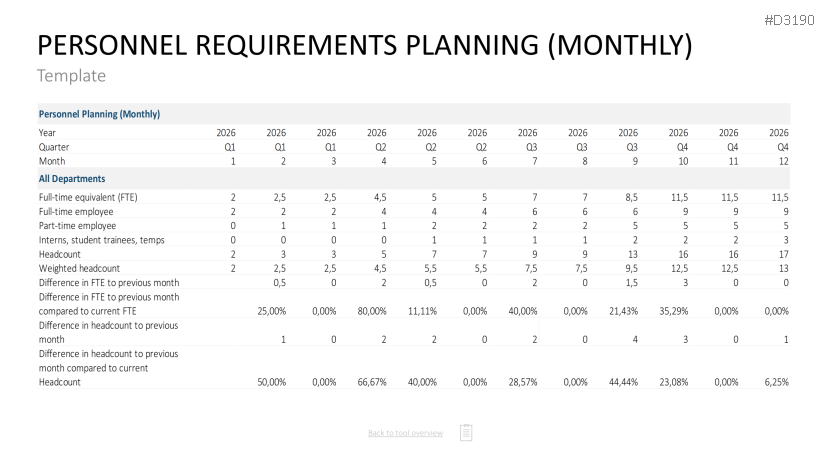Click the "Template" subtitle text
This screenshot has height=466, width=829.
pyautogui.click(x=71, y=75)
